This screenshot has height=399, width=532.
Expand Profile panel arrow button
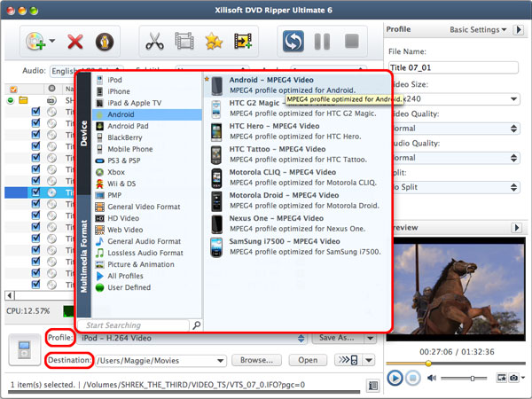pyautogui.click(x=519, y=30)
